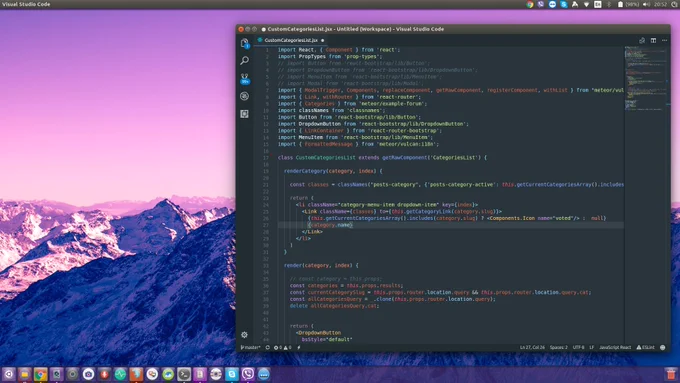Open the Explorer view in activity bar
Image resolution: width=680 pixels, height=383 pixels.
245,43
